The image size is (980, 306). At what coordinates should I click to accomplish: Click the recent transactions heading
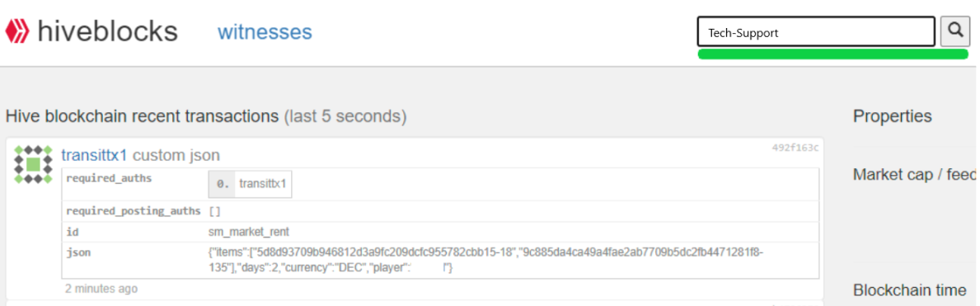206,115
